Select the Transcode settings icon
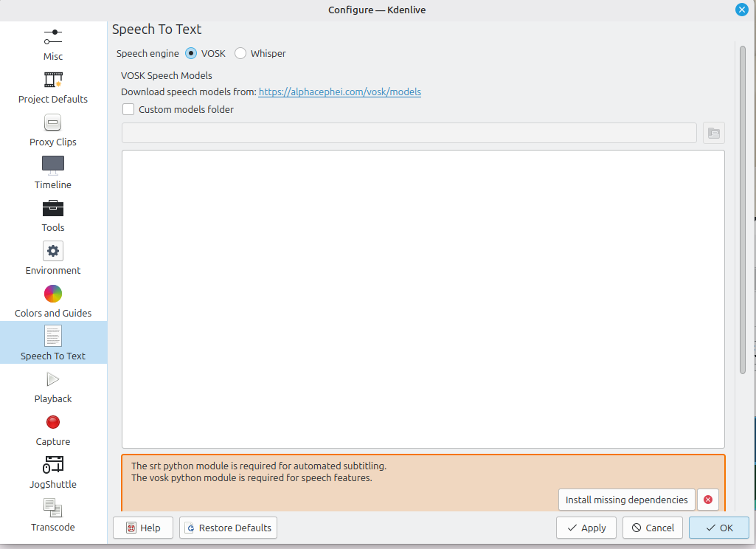 (x=53, y=508)
